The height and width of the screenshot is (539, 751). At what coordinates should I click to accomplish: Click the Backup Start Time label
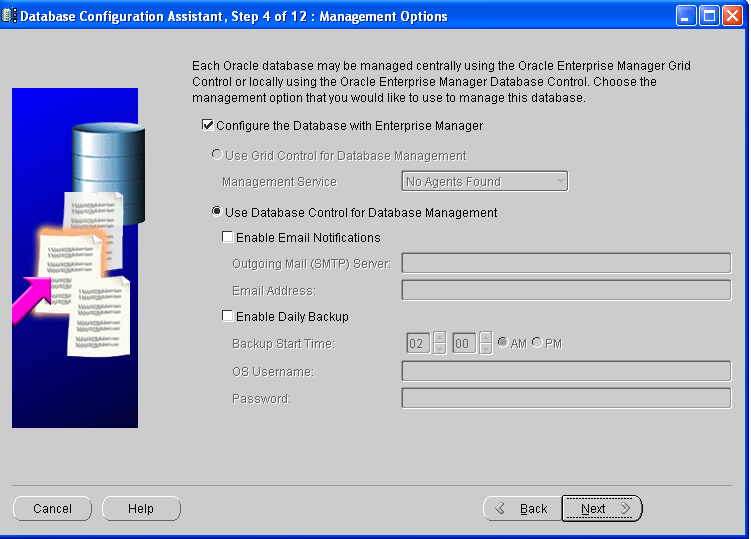[284, 344]
